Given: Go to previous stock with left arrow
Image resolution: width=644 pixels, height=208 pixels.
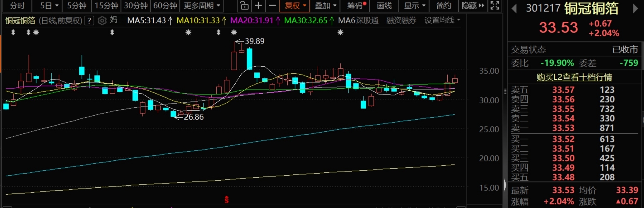Looking at the screenshot, I should click(514, 9).
